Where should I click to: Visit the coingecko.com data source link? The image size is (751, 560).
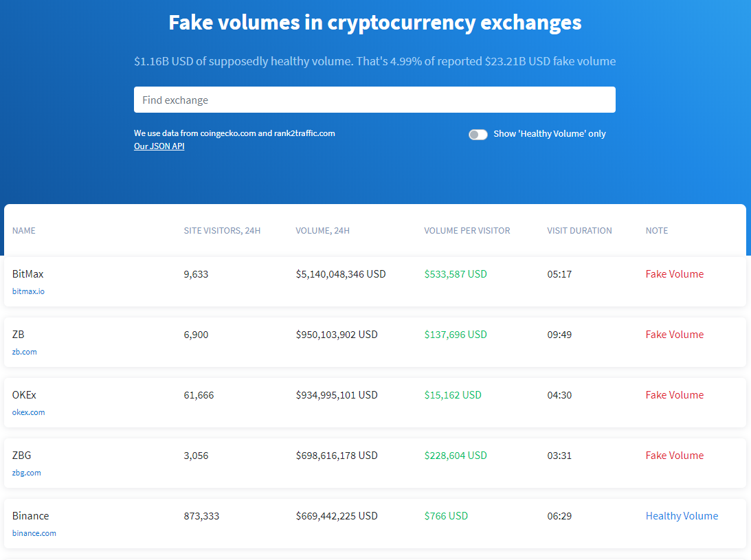[x=233, y=133]
